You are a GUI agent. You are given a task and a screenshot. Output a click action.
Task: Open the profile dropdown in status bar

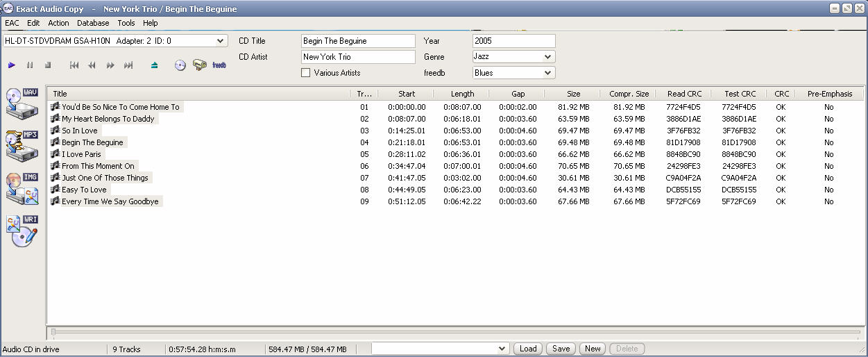click(503, 349)
